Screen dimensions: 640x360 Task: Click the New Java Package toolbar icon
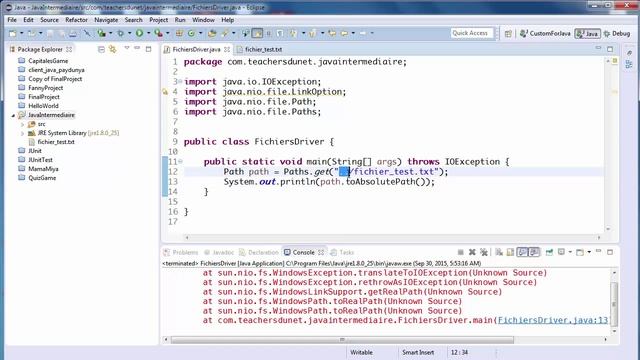point(179,33)
